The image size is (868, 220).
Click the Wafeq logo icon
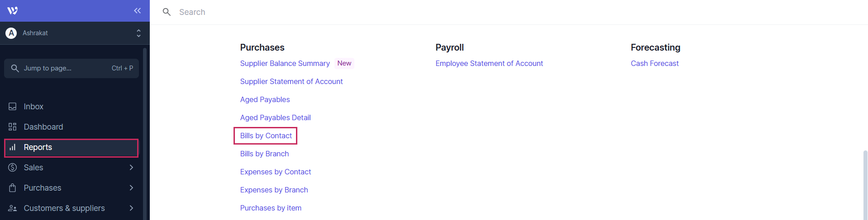pyautogui.click(x=13, y=11)
